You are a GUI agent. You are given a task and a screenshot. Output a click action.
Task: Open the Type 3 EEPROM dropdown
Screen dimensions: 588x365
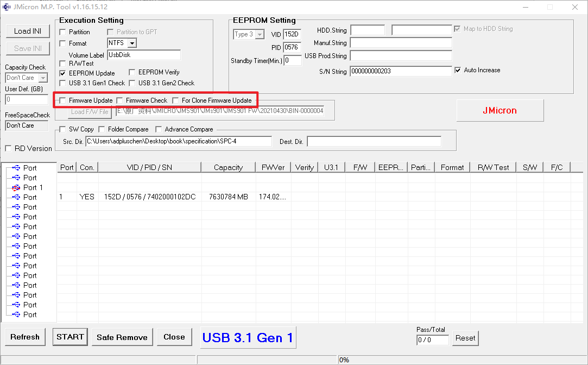[x=260, y=35]
